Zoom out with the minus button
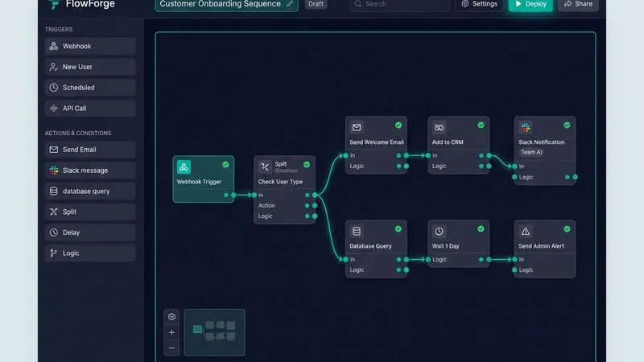Viewport: 644px width, 362px height. point(171,348)
